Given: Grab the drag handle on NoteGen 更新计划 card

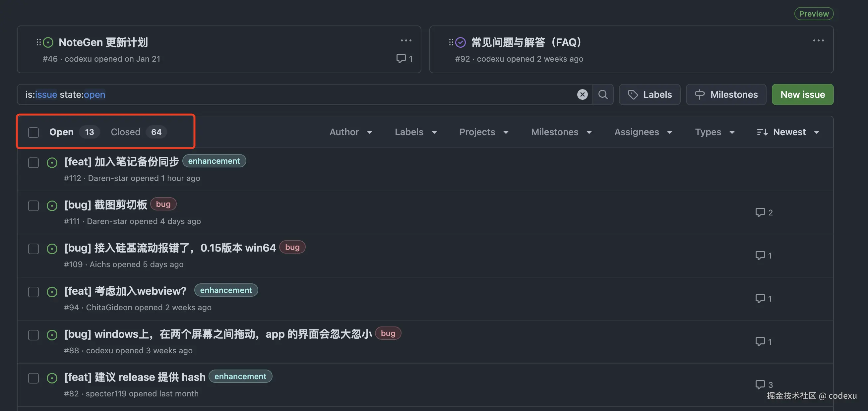Looking at the screenshot, I should (39, 42).
